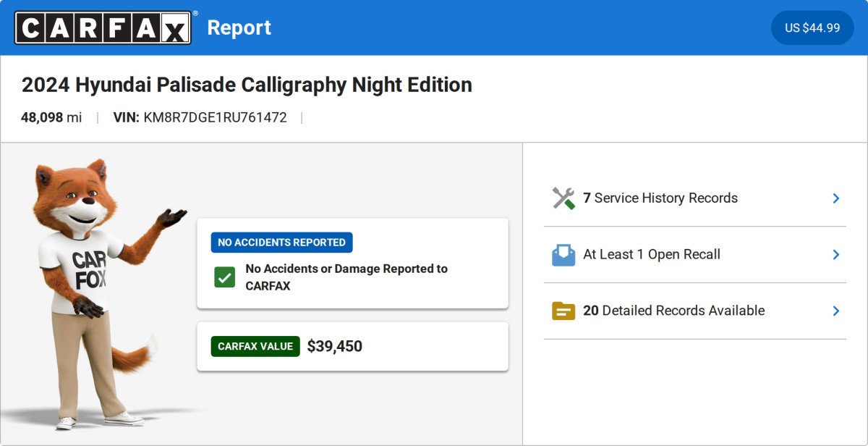
Task: Click the green checkmark no accidents icon
Action: (x=224, y=277)
